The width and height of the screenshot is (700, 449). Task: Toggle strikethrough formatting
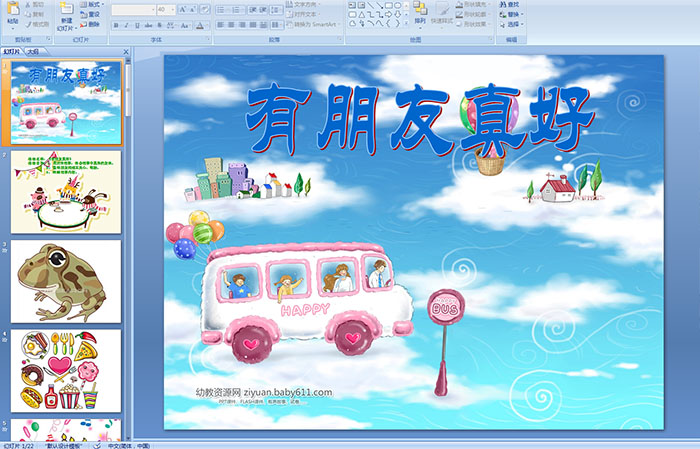tap(148, 25)
